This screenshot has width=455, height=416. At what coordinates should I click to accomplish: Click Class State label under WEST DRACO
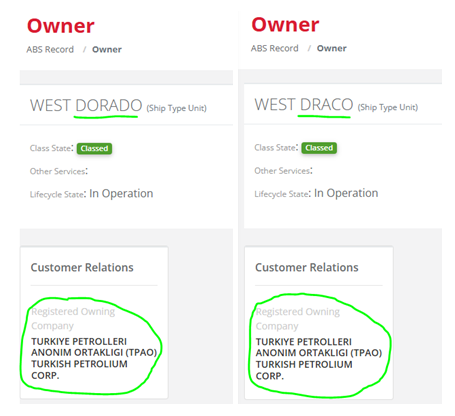coord(276,147)
